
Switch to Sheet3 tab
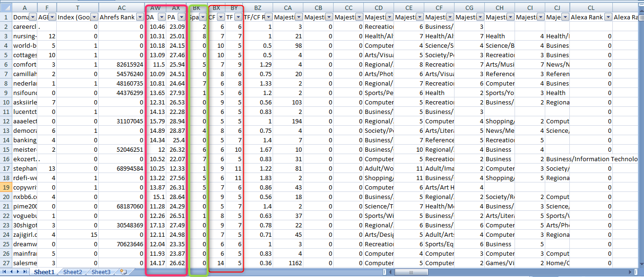pyautogui.click(x=101, y=272)
